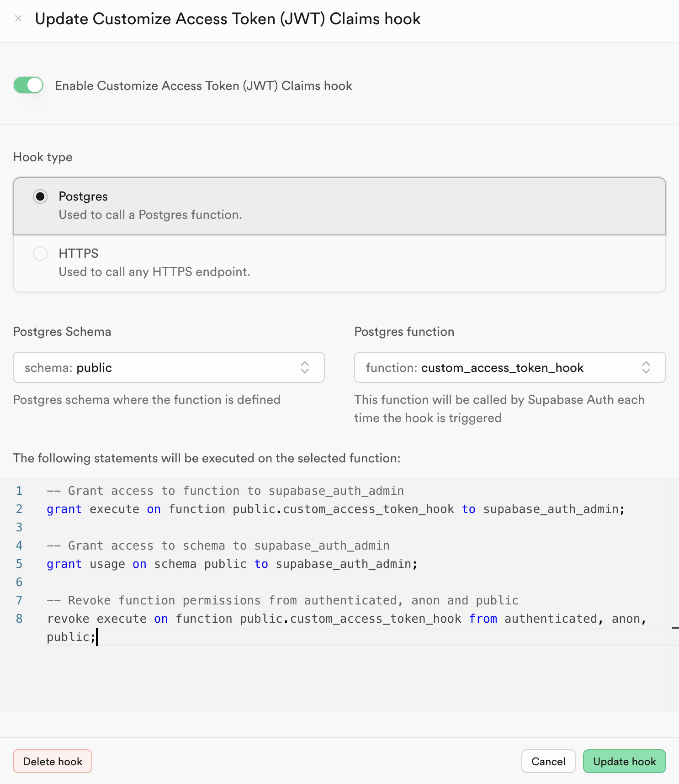Click the empty area below SQL statements in editor

point(336,678)
